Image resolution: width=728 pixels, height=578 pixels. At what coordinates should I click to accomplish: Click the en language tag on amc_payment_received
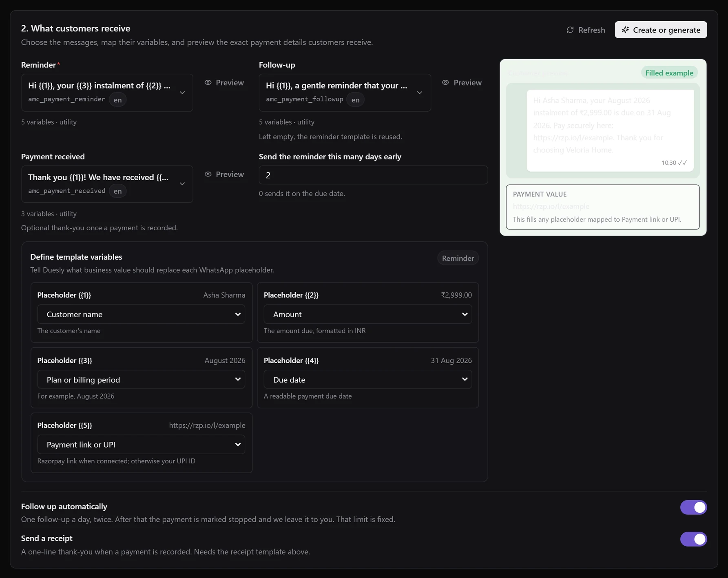[x=117, y=191]
